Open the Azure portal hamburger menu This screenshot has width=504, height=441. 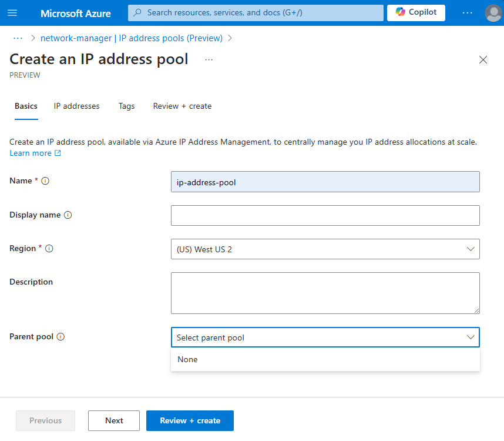coord(12,13)
